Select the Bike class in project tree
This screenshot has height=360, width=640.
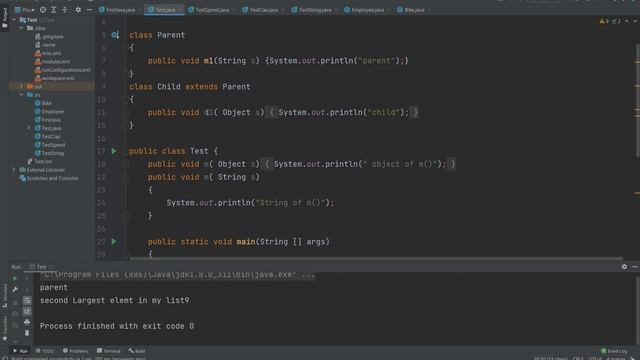[x=43, y=103]
